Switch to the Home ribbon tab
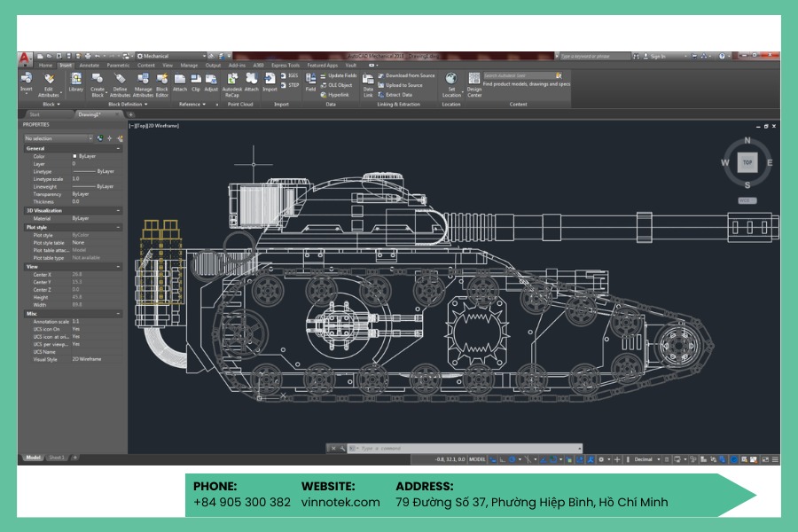This screenshot has height=532, width=798. click(x=45, y=65)
